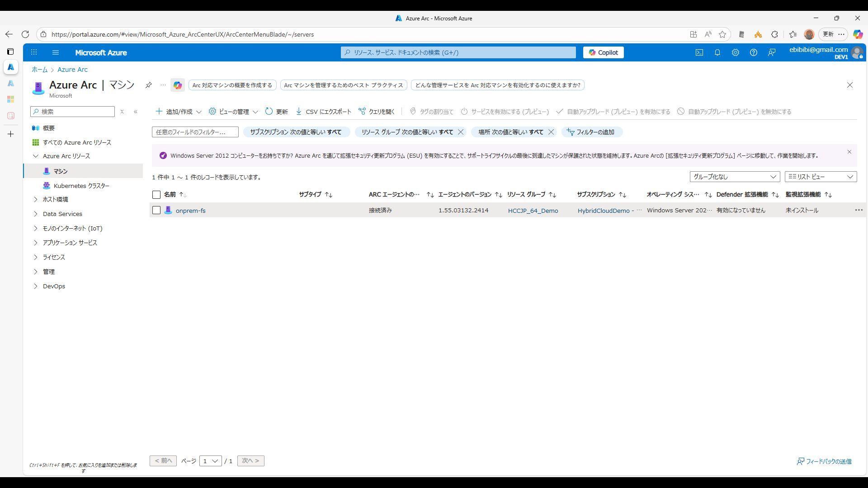
Task: Open the notifications bell
Action: click(717, 52)
